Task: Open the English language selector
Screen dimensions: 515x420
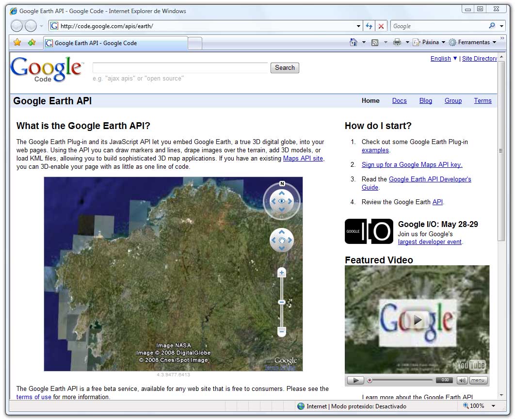Action: point(443,59)
